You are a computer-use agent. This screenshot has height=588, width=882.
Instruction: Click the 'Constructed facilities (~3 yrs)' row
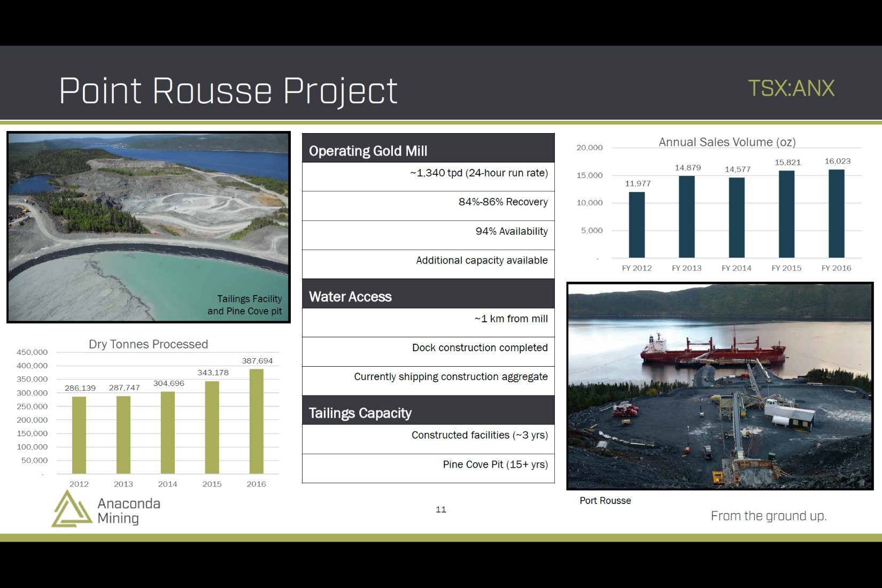click(428, 439)
